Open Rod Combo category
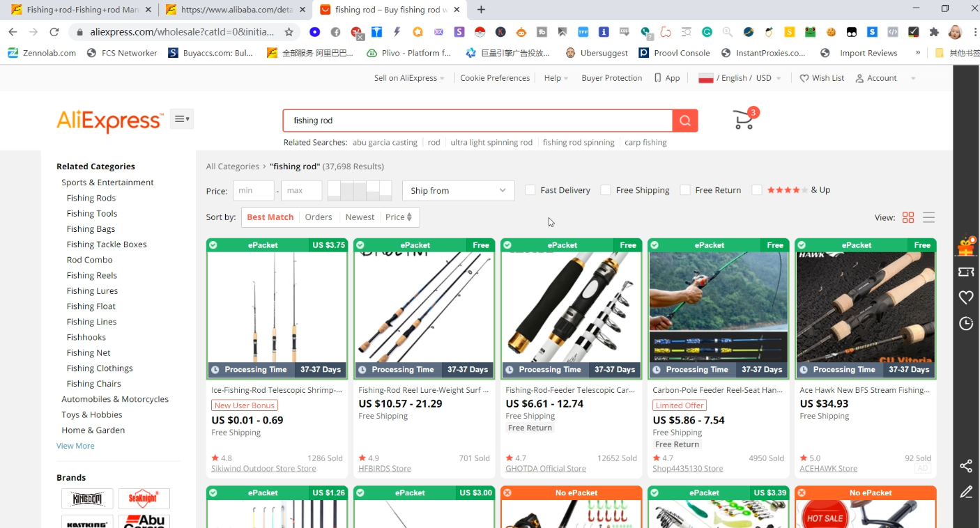The image size is (980, 528). click(89, 260)
